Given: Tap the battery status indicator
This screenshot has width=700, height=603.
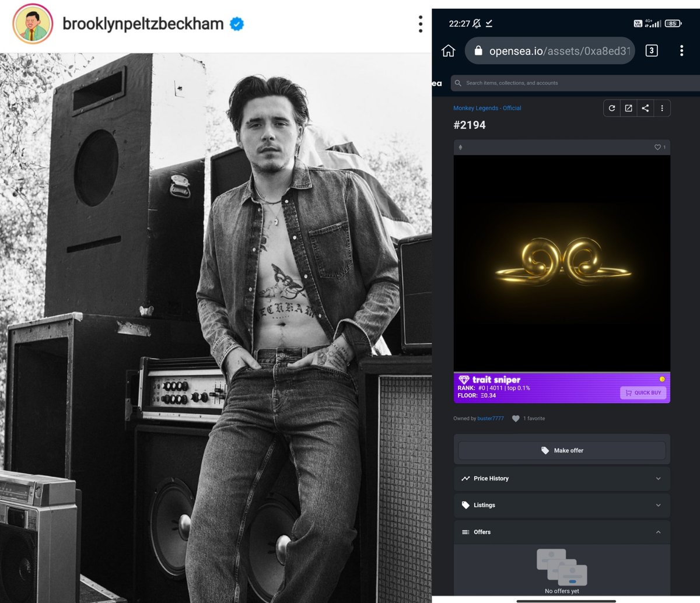Looking at the screenshot, I should pyautogui.click(x=673, y=23).
